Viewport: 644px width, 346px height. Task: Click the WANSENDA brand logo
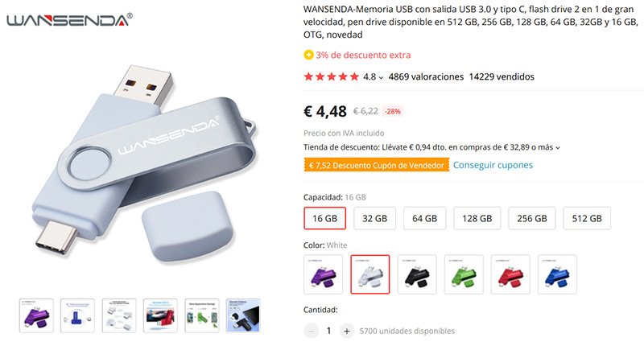tap(69, 19)
